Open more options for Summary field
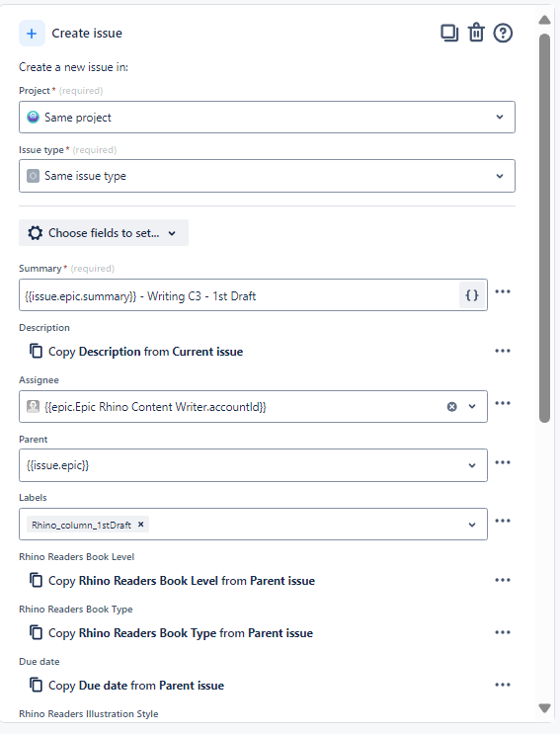 click(x=503, y=291)
